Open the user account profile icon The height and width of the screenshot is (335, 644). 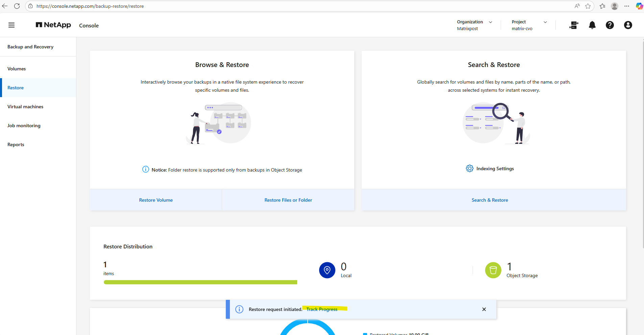click(x=628, y=25)
